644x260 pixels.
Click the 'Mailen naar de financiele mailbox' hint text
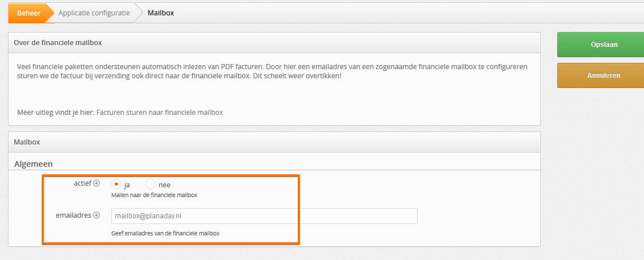[x=155, y=195]
